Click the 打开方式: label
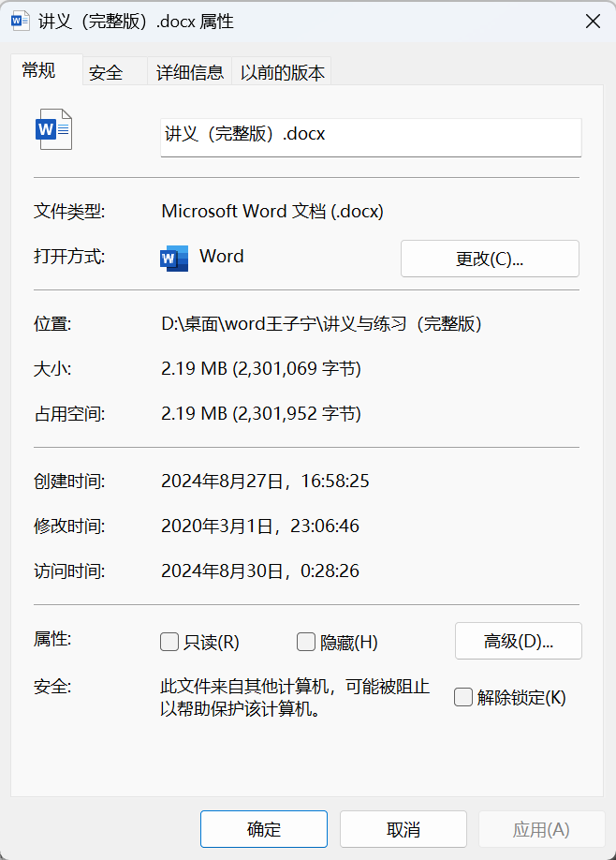616x860 pixels. point(69,256)
